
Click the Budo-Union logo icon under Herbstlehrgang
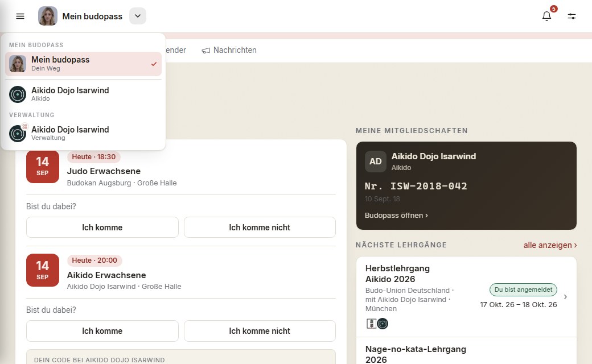(372, 324)
